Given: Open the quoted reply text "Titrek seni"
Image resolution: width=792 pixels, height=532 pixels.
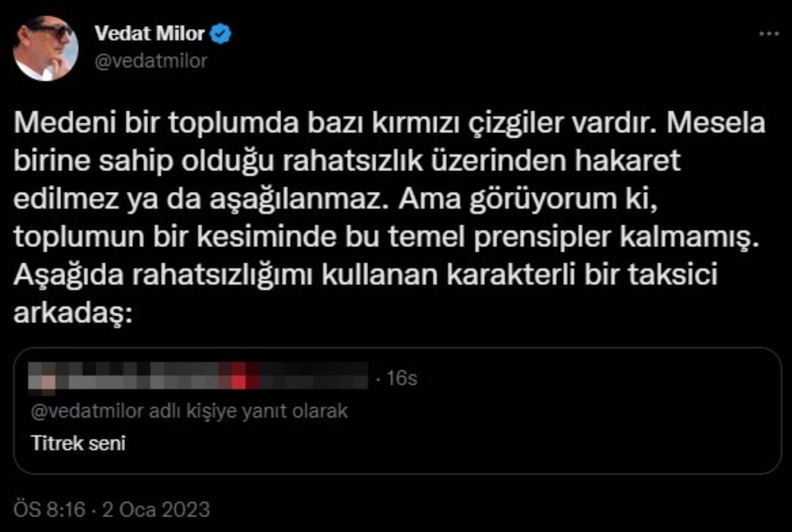Looking at the screenshot, I should click(x=78, y=444).
